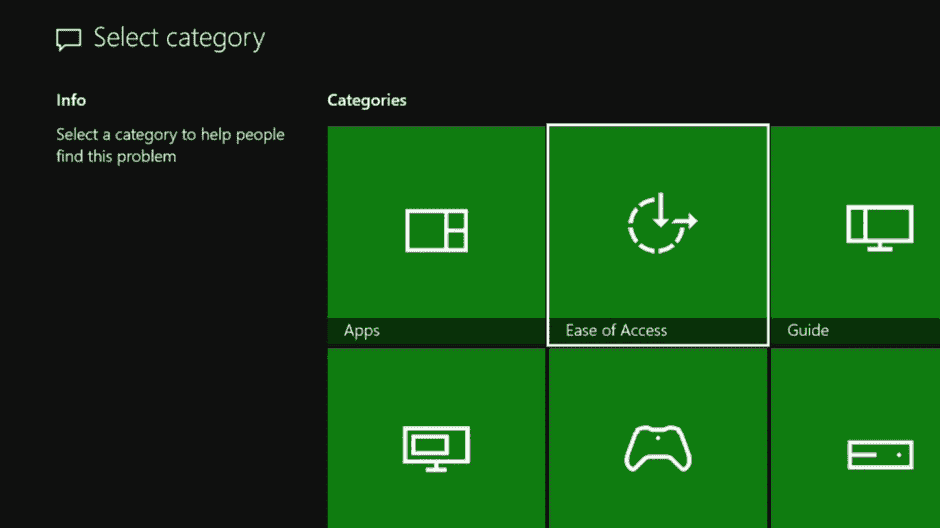
Task: Choose the Ease of Access clock icon
Action: tap(662, 223)
